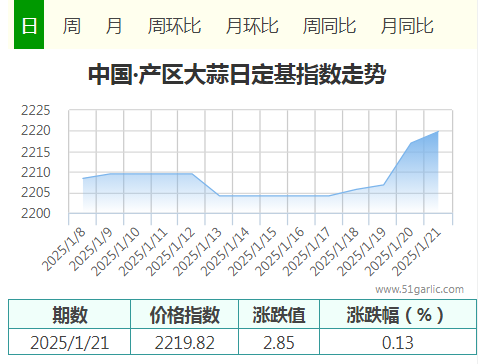Click the 2219.82 price index cell

(185, 342)
